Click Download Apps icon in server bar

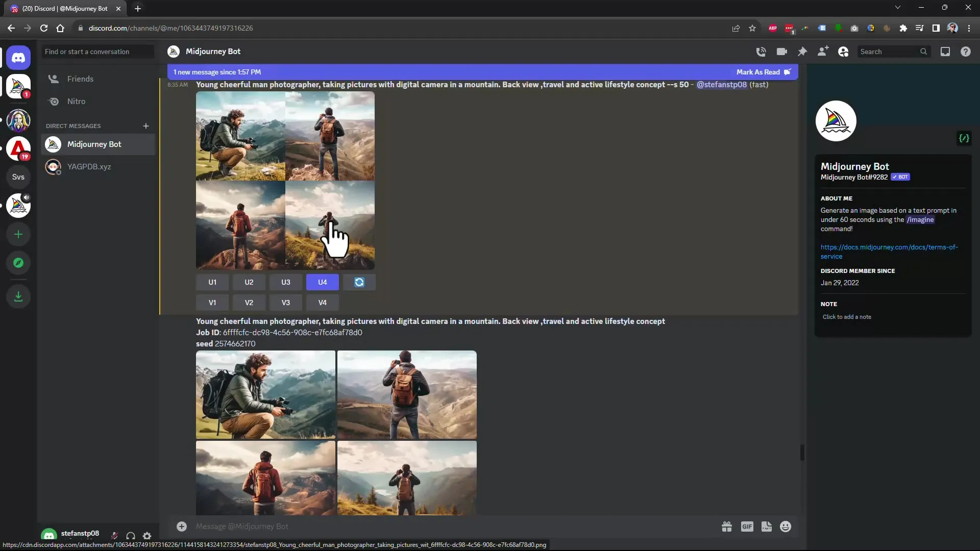click(x=18, y=296)
